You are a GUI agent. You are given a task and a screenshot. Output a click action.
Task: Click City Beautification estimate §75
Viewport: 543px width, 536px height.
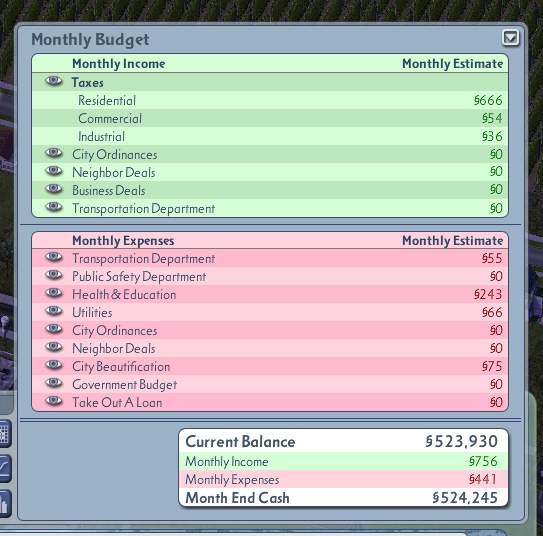click(x=492, y=366)
